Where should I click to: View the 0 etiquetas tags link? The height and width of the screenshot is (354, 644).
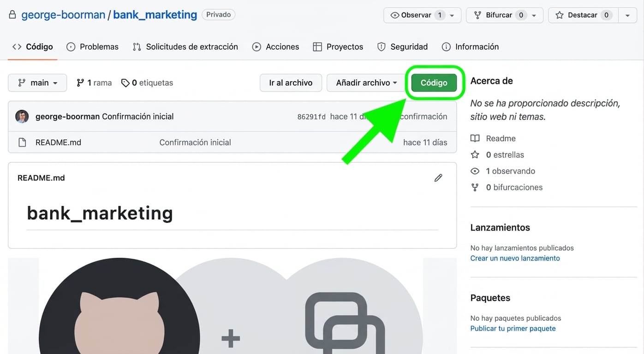tap(147, 83)
